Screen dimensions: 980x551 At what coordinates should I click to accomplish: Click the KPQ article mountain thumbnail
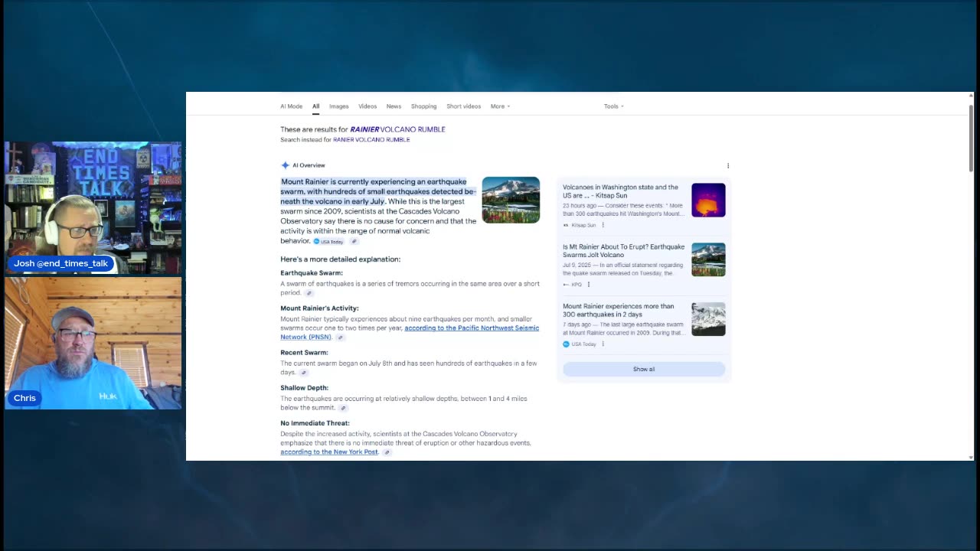(708, 259)
